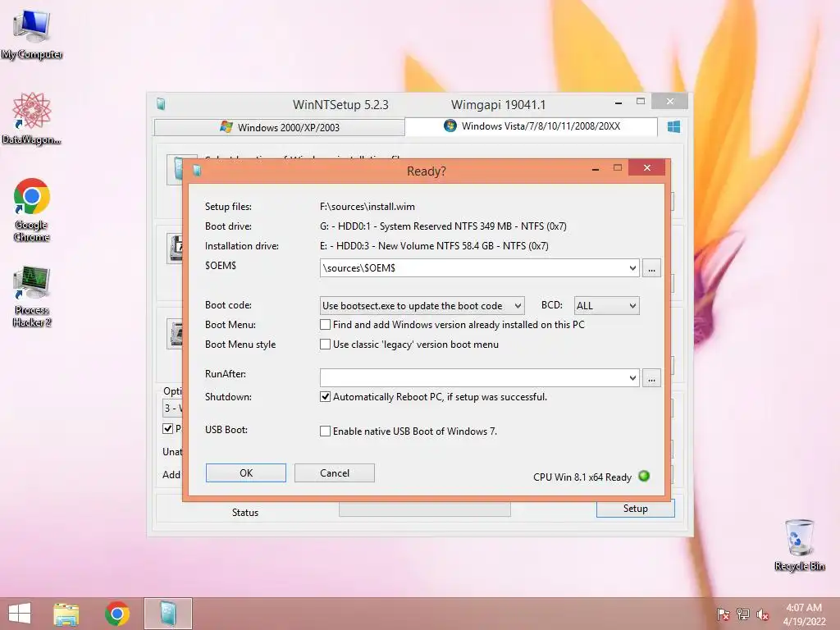Image resolution: width=840 pixels, height=630 pixels.
Task: Click the \sources\$OEM$ text field
Action: click(x=473, y=268)
